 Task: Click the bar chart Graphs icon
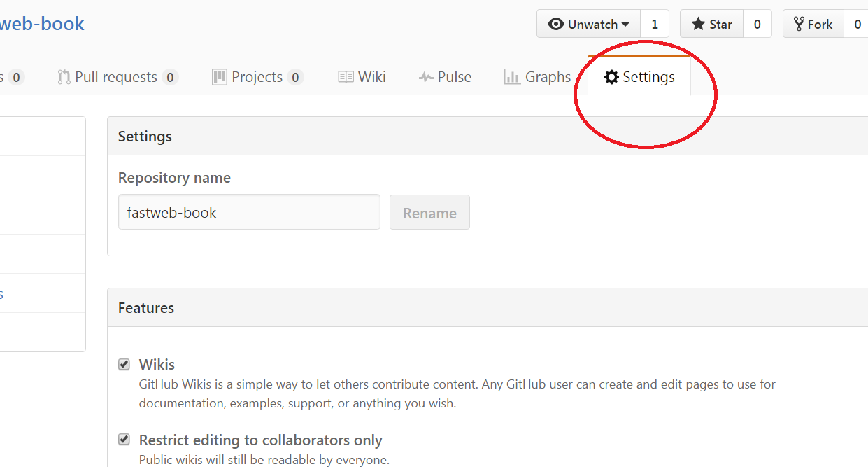pyautogui.click(x=512, y=77)
